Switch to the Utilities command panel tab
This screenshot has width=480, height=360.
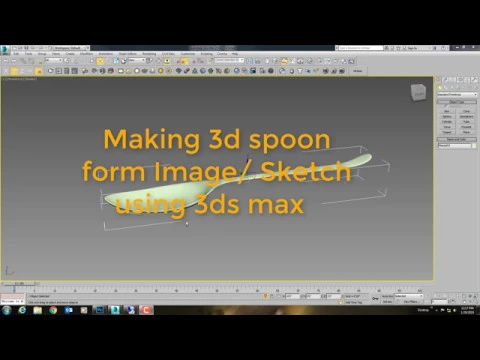pyautogui.click(x=474, y=80)
